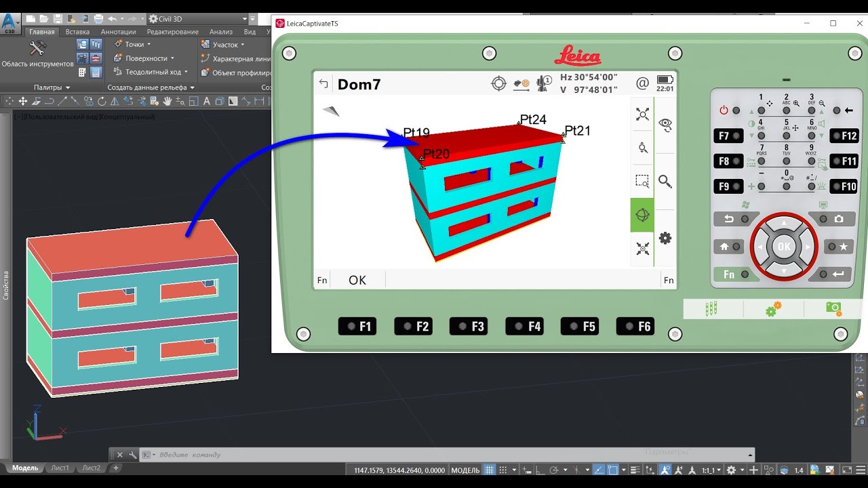Expand the Создать данные рельефа panel

[x=151, y=87]
